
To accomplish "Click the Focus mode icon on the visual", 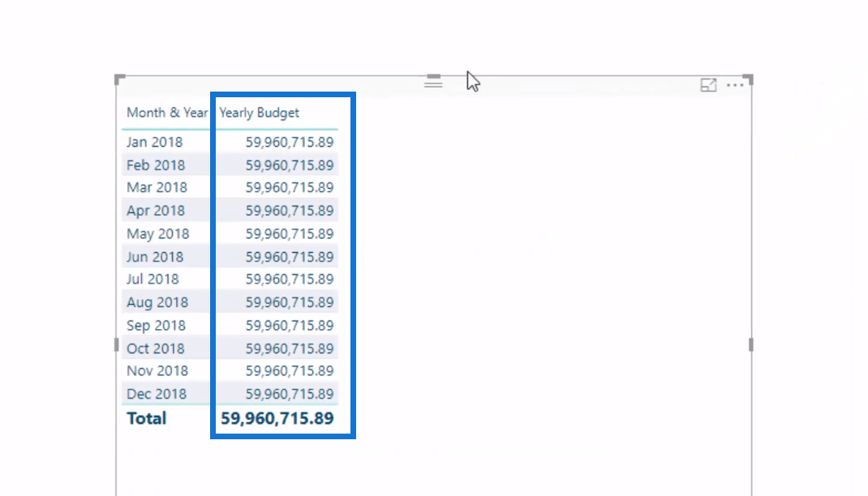I will [708, 85].
